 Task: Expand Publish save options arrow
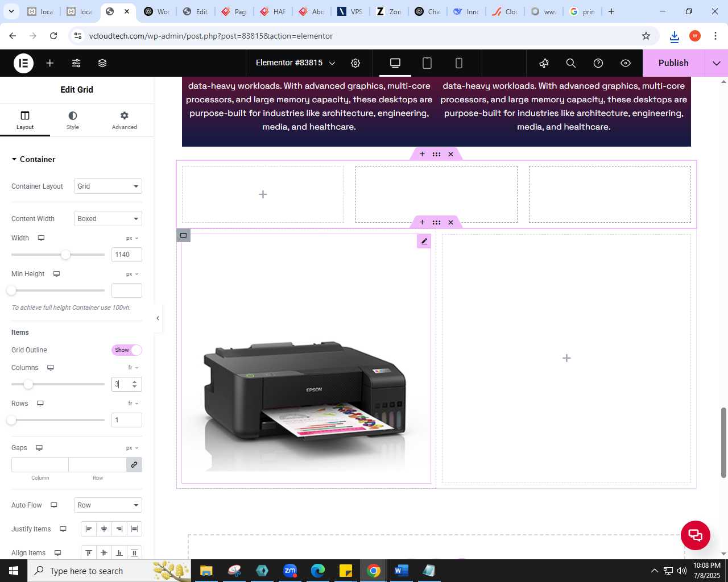[x=717, y=63]
